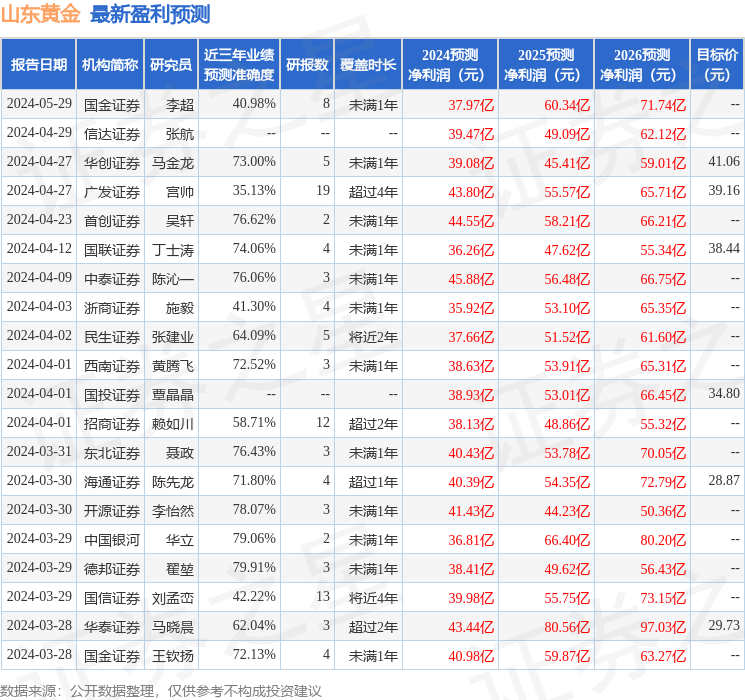Click analyst name 王钦扬
Viewport: 745px width, 700px height.
coord(172,656)
